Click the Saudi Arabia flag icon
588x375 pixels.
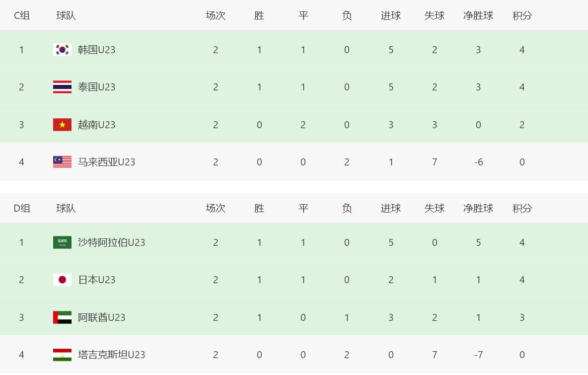(x=62, y=242)
